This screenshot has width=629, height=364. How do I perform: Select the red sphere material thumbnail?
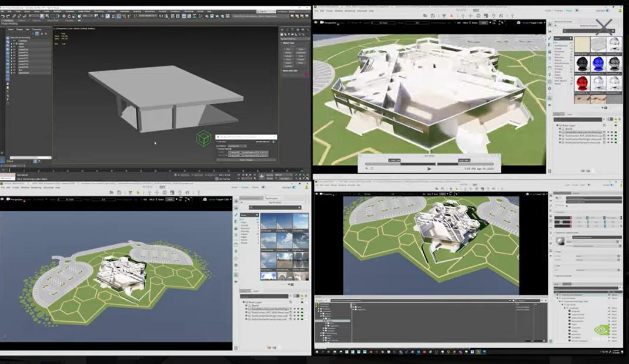(x=583, y=82)
